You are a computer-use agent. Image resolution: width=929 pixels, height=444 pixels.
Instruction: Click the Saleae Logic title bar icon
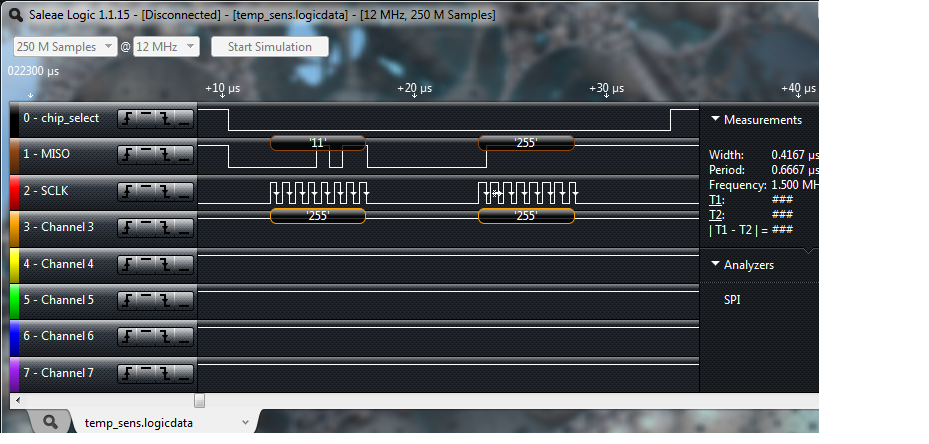pos(15,14)
